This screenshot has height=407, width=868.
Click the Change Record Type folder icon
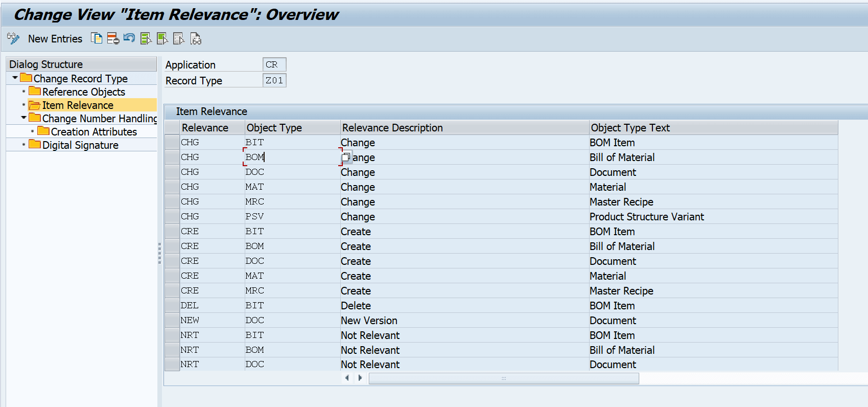click(26, 78)
